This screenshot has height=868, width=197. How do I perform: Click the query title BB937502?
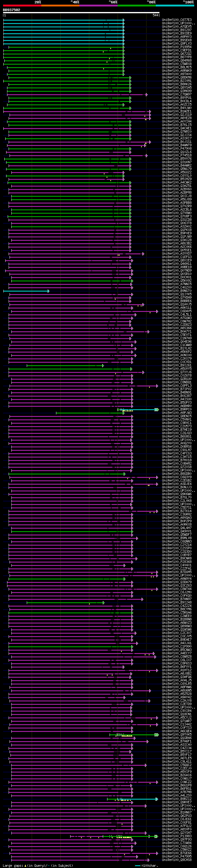tap(11, 10)
